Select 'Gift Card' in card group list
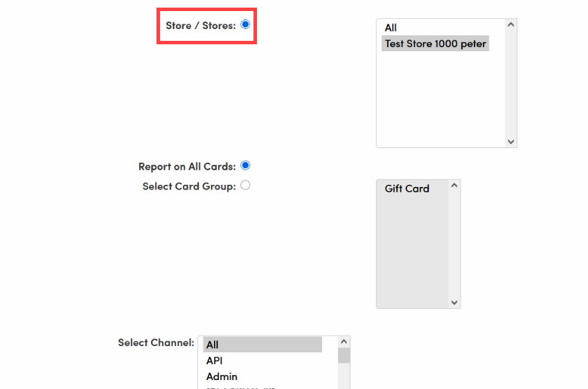 407,188
